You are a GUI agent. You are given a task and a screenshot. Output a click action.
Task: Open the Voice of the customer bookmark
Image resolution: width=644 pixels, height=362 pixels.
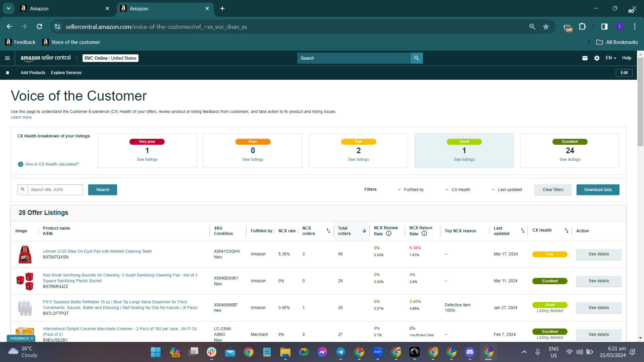click(71, 42)
